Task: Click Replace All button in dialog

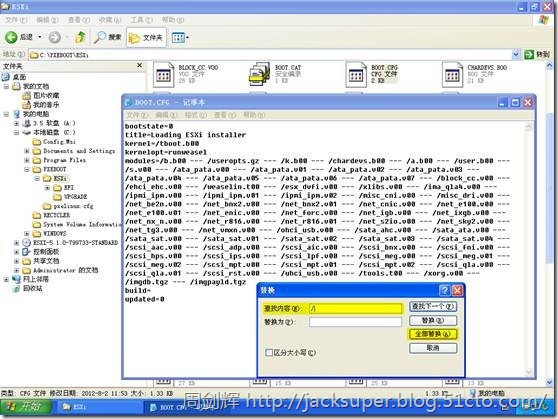Action: click(433, 334)
